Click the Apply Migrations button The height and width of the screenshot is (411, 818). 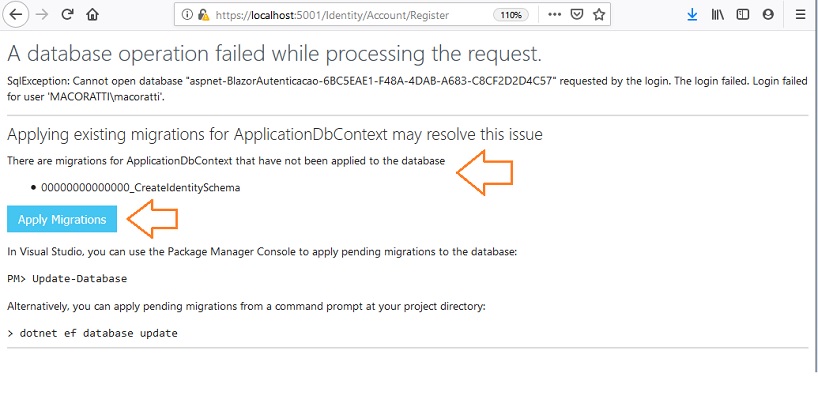pyautogui.click(x=62, y=220)
